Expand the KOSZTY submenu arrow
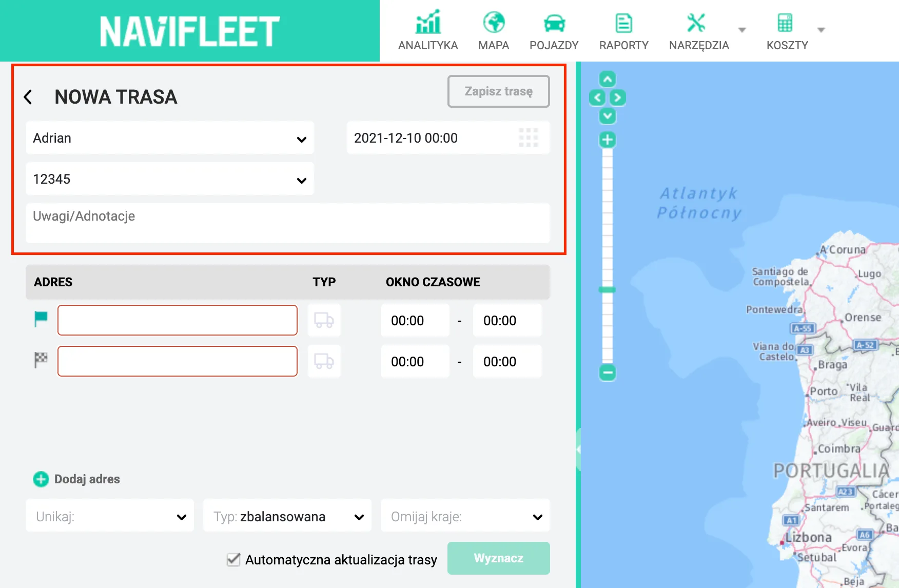 [x=821, y=30]
